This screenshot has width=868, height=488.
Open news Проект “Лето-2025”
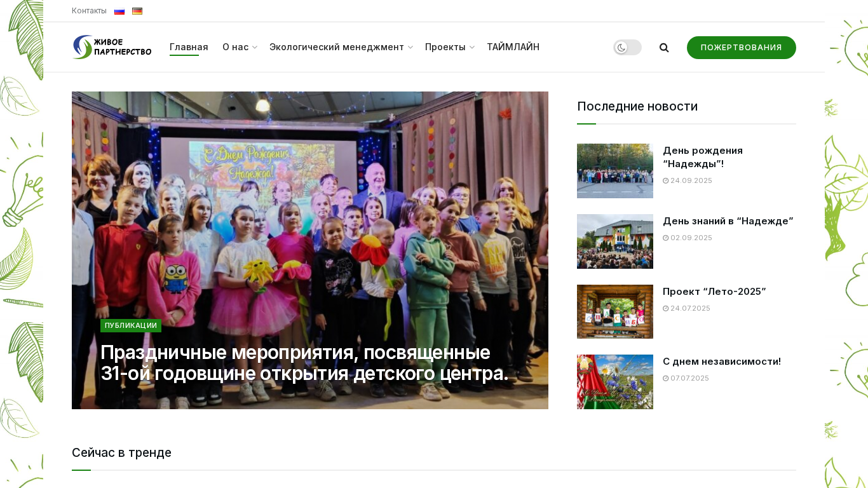pyautogui.click(x=714, y=292)
